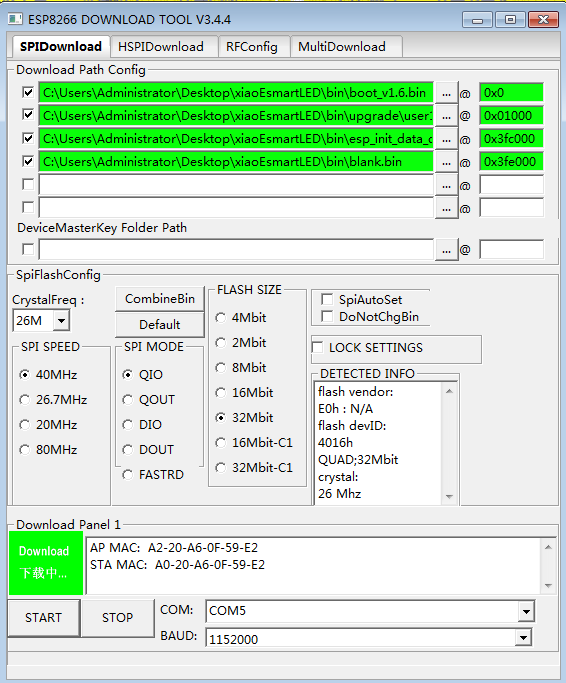Open the BAUD rate 1152000 dropdown
This screenshot has width=566, height=683.
(x=523, y=639)
